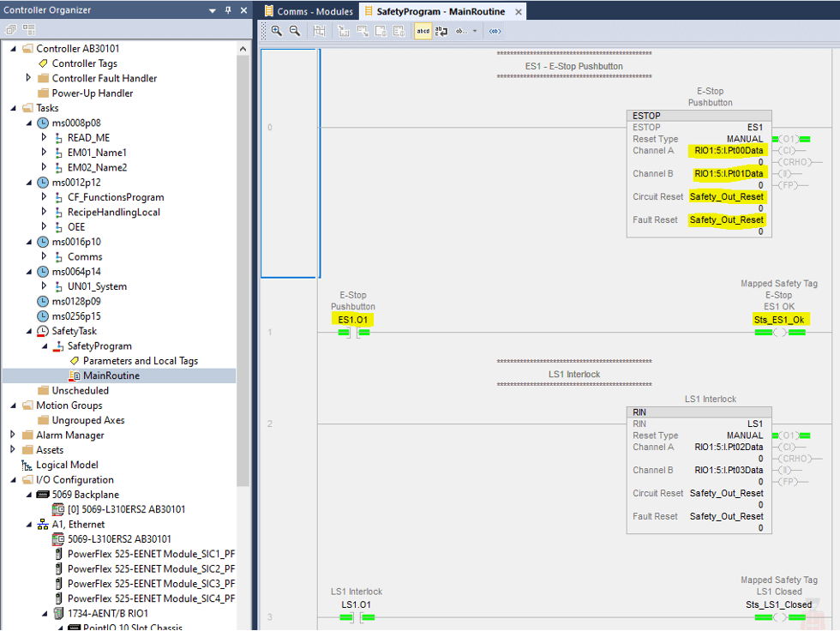Click A1, Ethernet network icon
This screenshot has height=631, width=840.
click(x=43, y=525)
